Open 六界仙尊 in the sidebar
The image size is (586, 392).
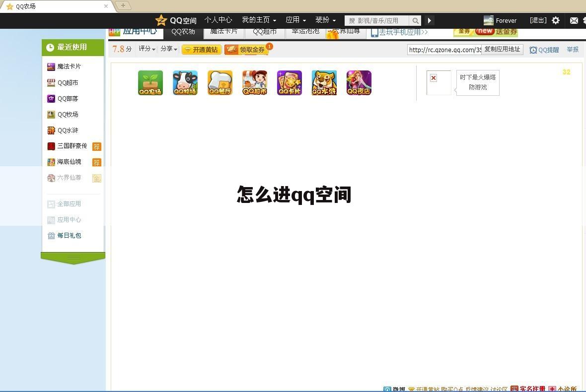(x=64, y=178)
